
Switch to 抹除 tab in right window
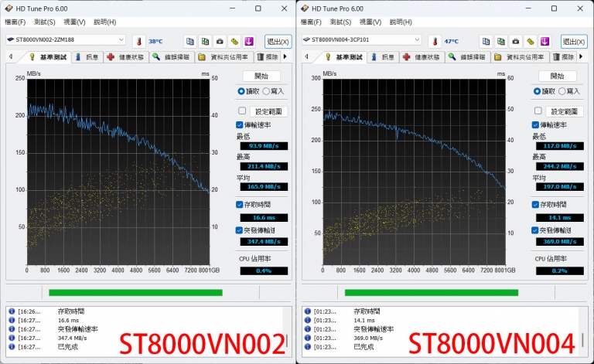564,57
